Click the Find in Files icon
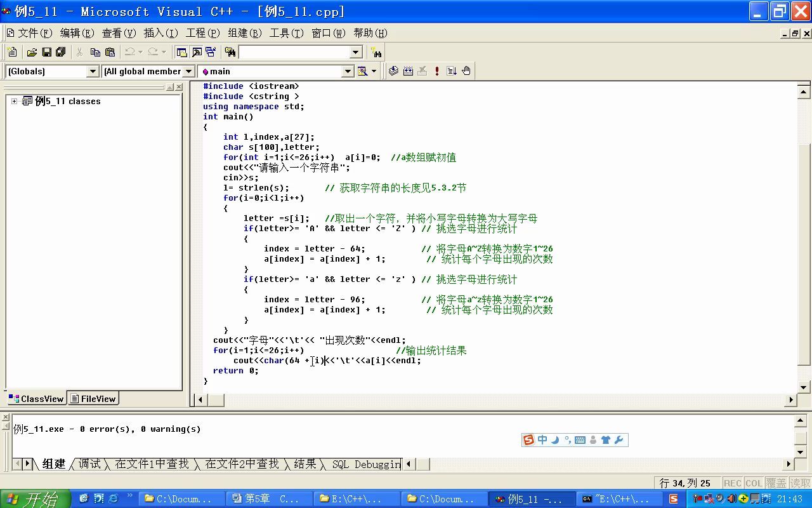This screenshot has width=812, height=508. (x=230, y=52)
